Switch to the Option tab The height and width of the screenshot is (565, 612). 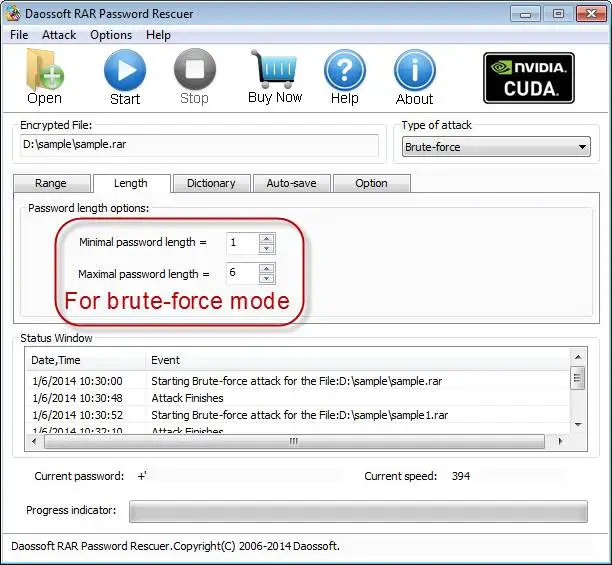[x=372, y=183]
